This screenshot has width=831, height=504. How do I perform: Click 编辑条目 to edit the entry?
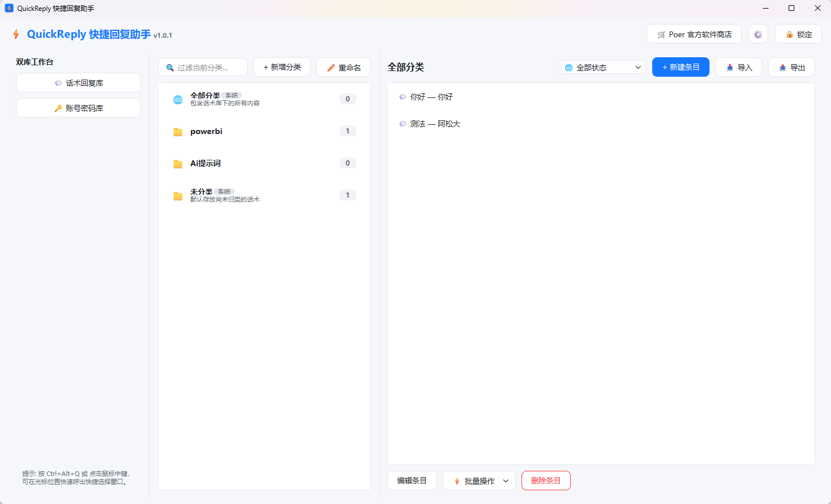tap(412, 481)
